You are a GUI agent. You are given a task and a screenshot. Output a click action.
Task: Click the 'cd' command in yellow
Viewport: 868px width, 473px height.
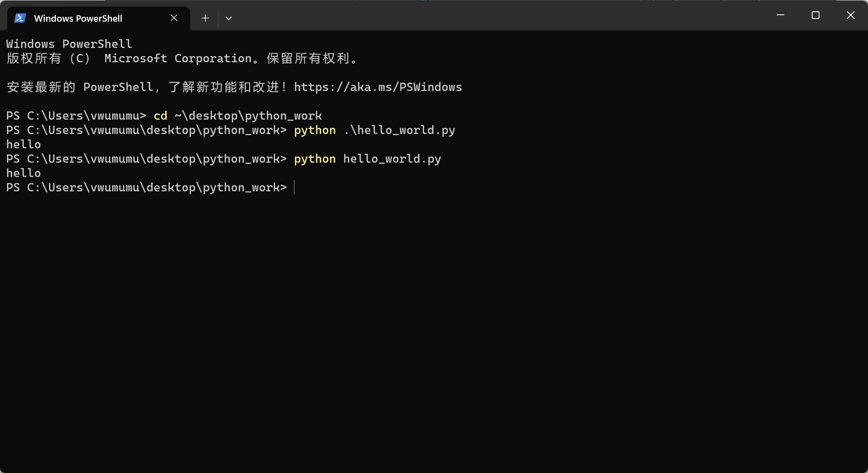point(160,116)
